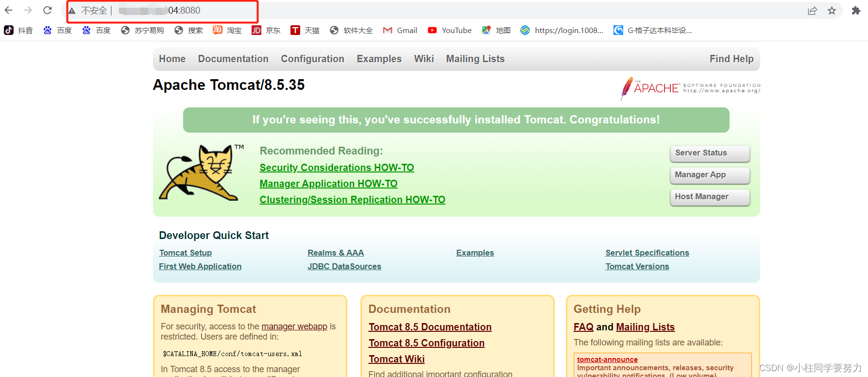Open the Mailing Lists nav item
This screenshot has width=868, height=377.
pos(476,59)
